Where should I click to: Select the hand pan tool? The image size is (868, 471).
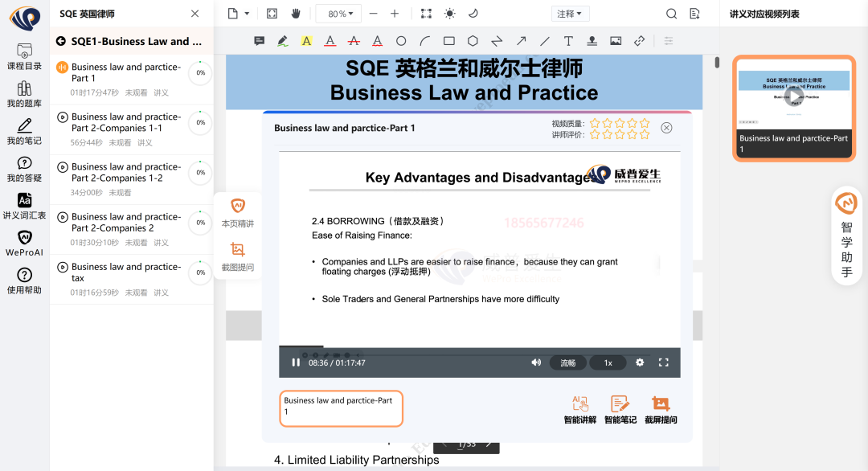coord(296,14)
